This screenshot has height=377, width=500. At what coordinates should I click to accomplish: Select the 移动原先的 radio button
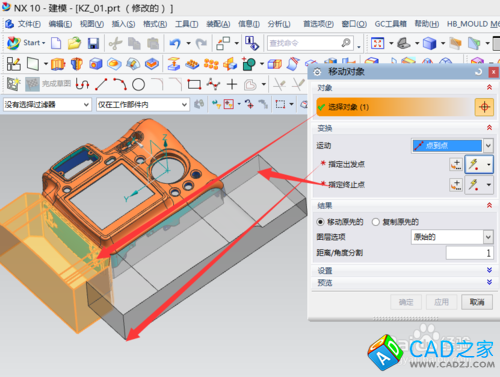tap(320, 222)
